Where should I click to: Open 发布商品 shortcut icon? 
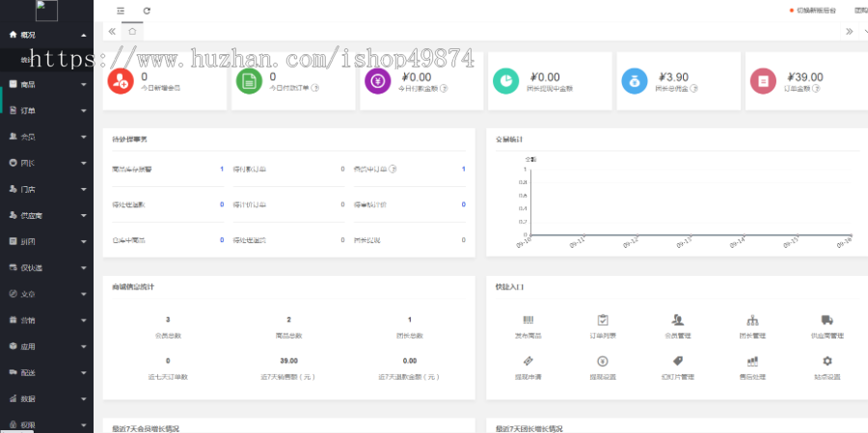click(528, 320)
